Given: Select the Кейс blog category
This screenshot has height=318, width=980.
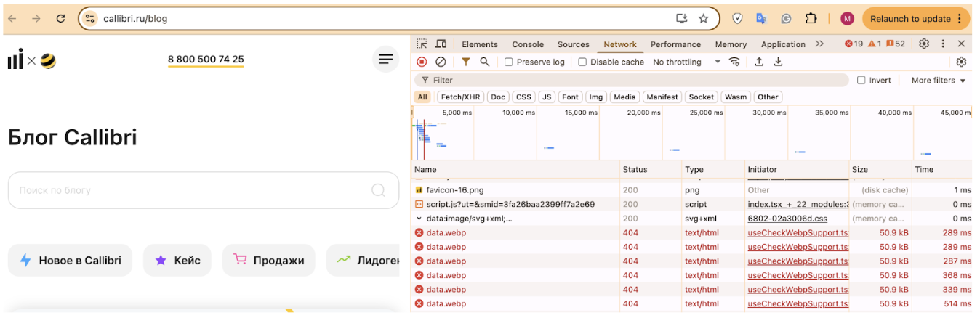Looking at the screenshot, I should point(177,261).
